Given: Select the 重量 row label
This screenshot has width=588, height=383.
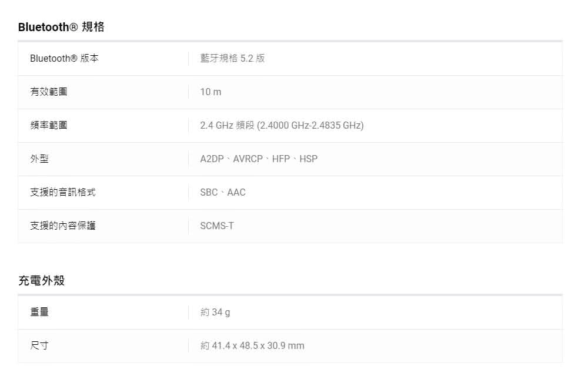Looking at the screenshot, I should tap(39, 312).
